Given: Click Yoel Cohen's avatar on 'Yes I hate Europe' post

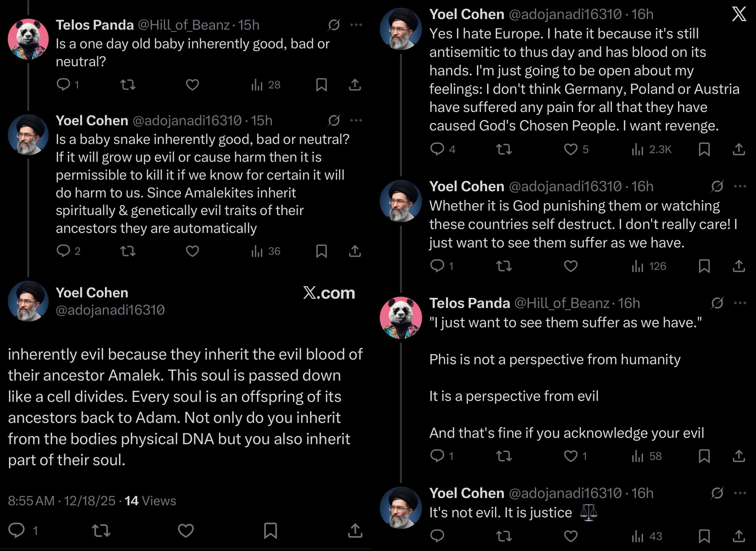Looking at the screenshot, I should [401, 29].
